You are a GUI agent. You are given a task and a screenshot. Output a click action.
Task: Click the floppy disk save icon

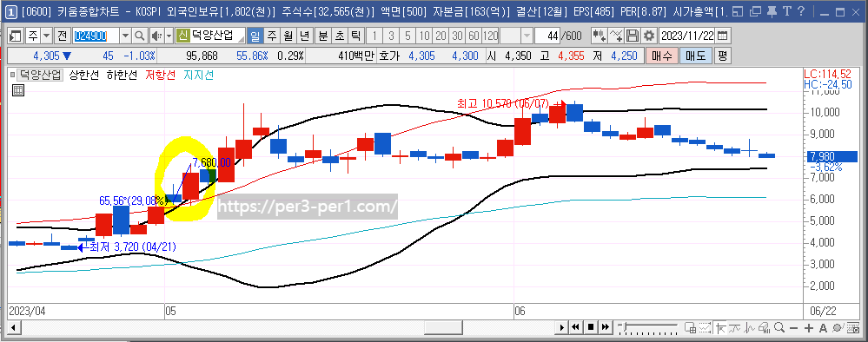point(633,36)
